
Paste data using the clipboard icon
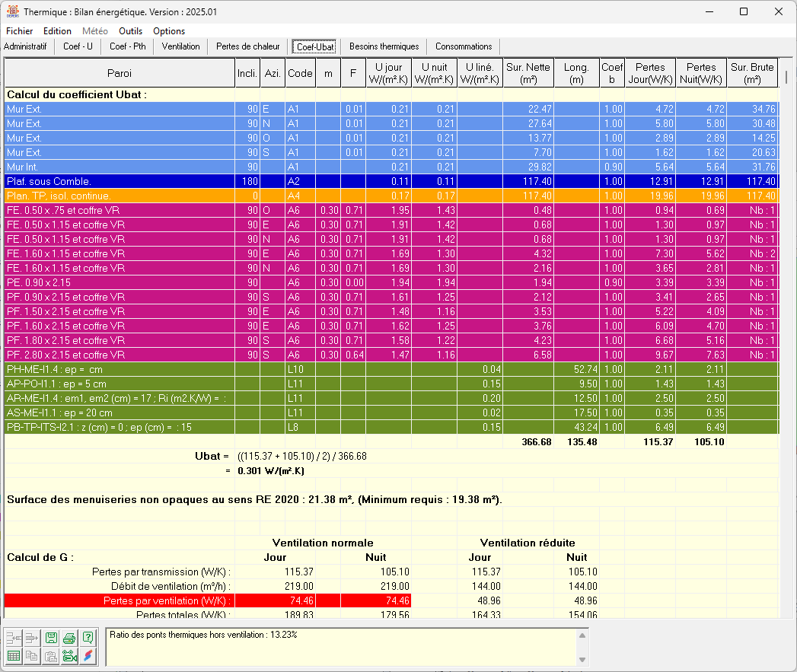[50, 655]
